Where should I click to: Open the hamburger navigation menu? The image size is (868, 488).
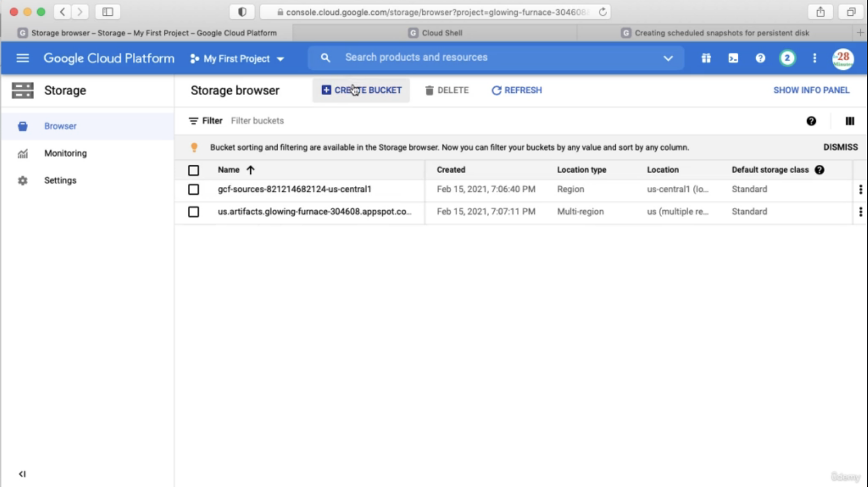point(22,58)
